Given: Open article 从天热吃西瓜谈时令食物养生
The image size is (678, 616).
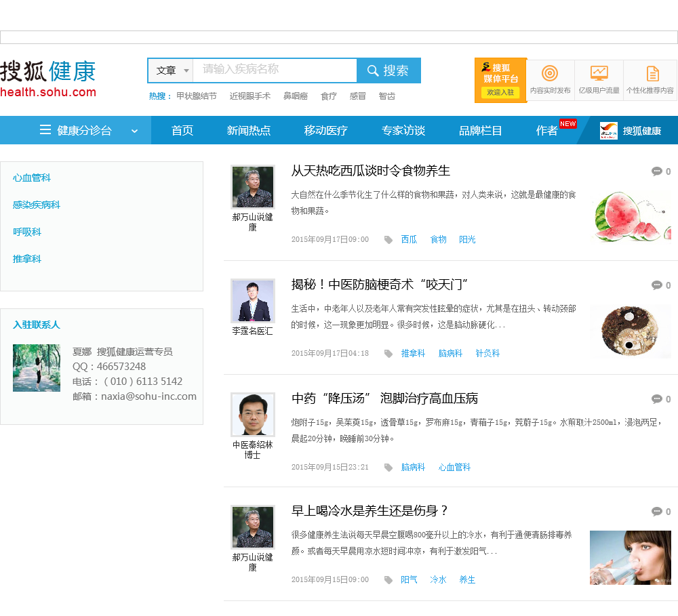Looking at the screenshot, I should tap(371, 171).
